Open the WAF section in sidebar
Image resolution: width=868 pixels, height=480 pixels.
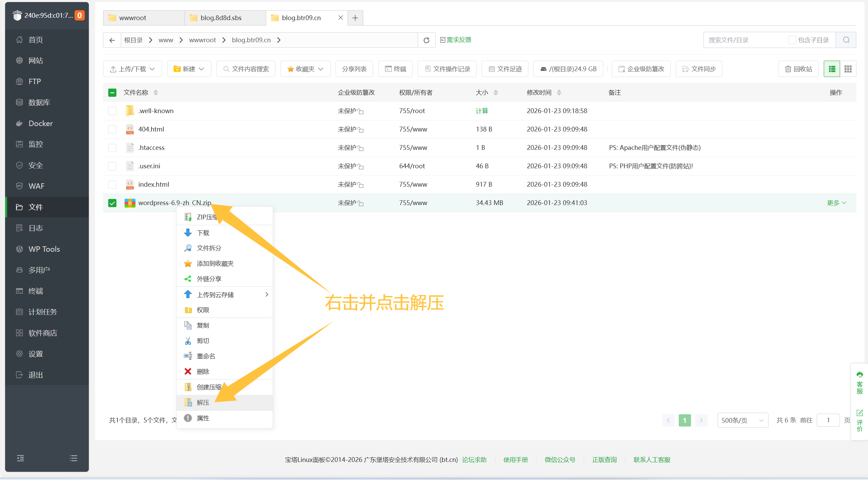click(36, 186)
